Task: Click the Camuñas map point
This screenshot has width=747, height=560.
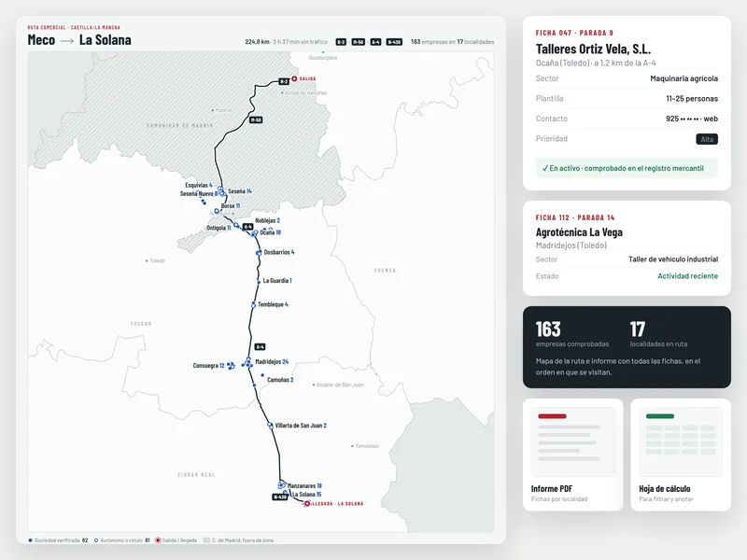Action: [x=262, y=375]
